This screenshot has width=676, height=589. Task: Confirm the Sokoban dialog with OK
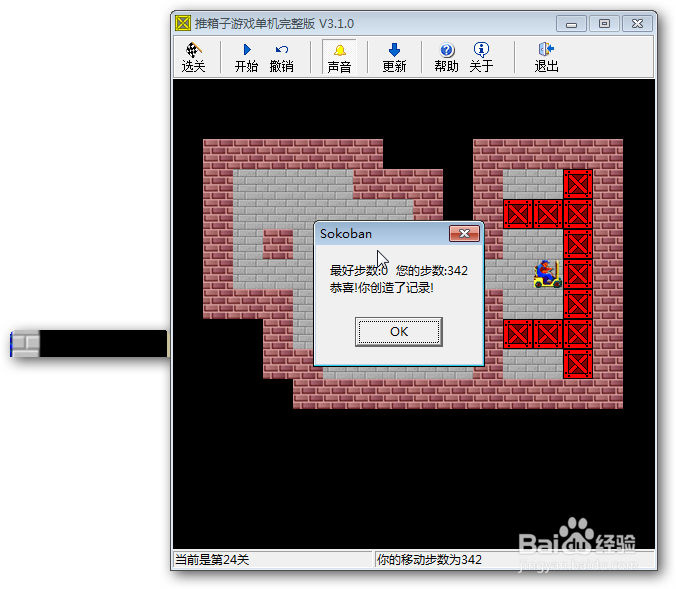(399, 332)
